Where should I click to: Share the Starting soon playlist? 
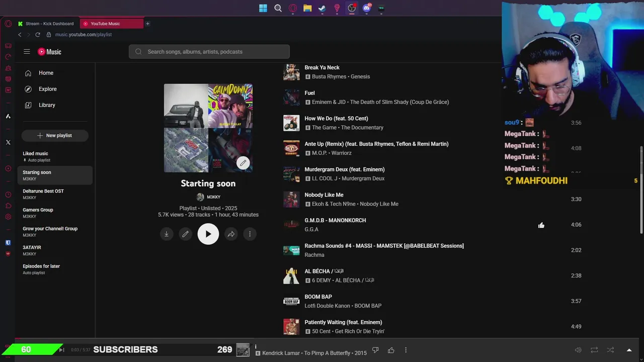point(231,234)
